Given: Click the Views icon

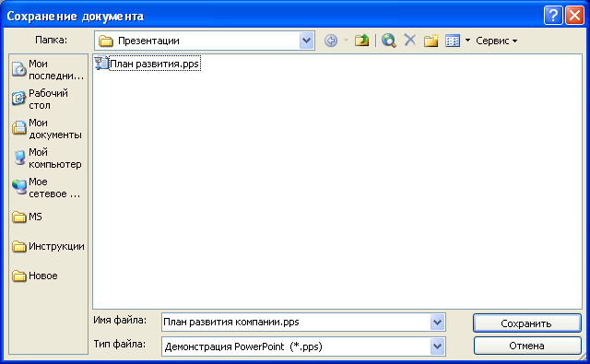Looking at the screenshot, I should click(453, 41).
